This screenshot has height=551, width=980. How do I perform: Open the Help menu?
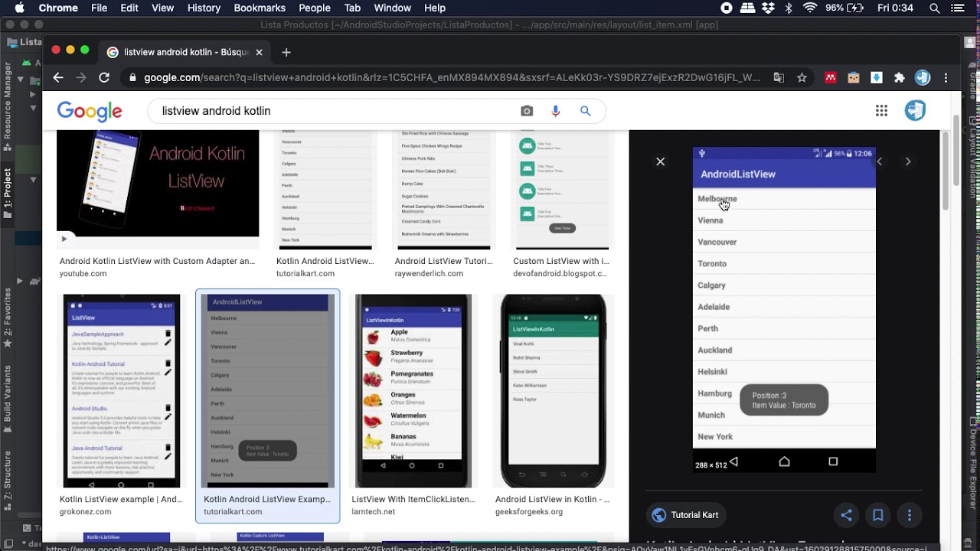pos(435,8)
